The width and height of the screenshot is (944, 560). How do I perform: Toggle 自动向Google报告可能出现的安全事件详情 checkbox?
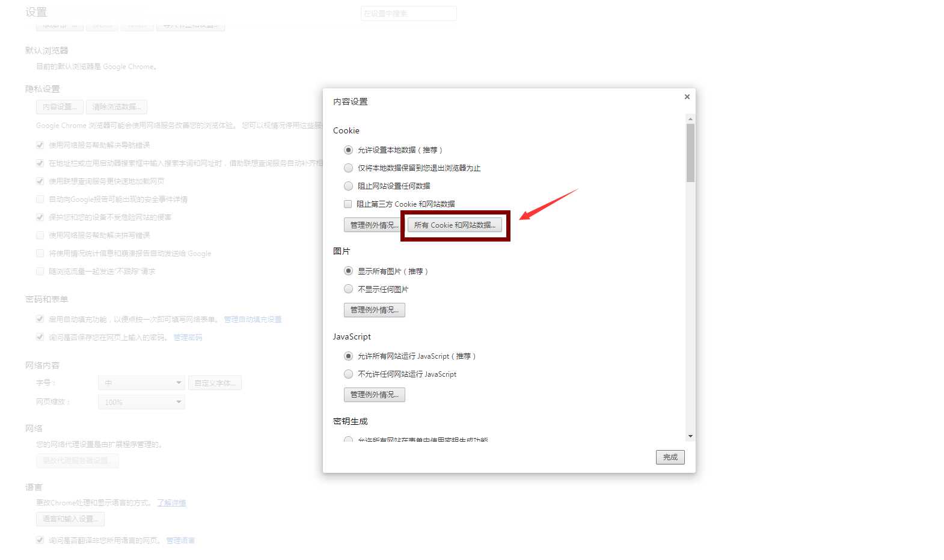(40, 199)
